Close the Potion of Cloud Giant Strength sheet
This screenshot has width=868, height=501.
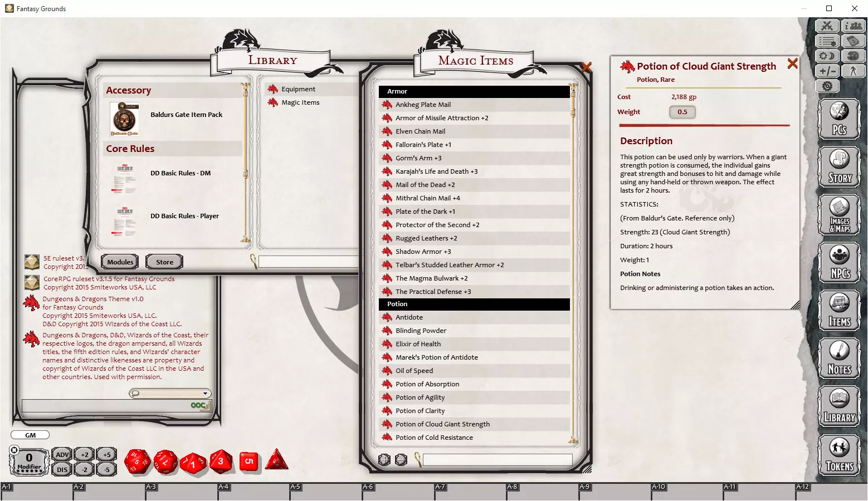[x=792, y=64]
